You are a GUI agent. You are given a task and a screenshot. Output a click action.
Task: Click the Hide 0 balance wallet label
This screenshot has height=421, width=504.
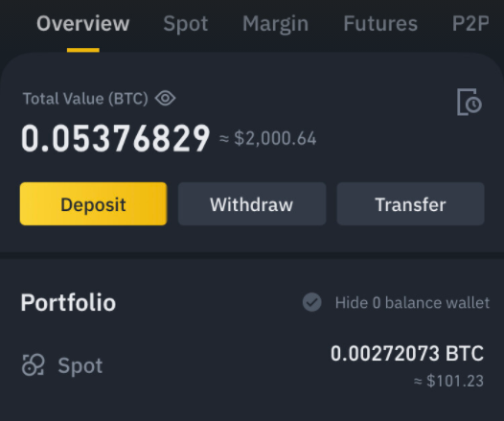click(x=412, y=303)
